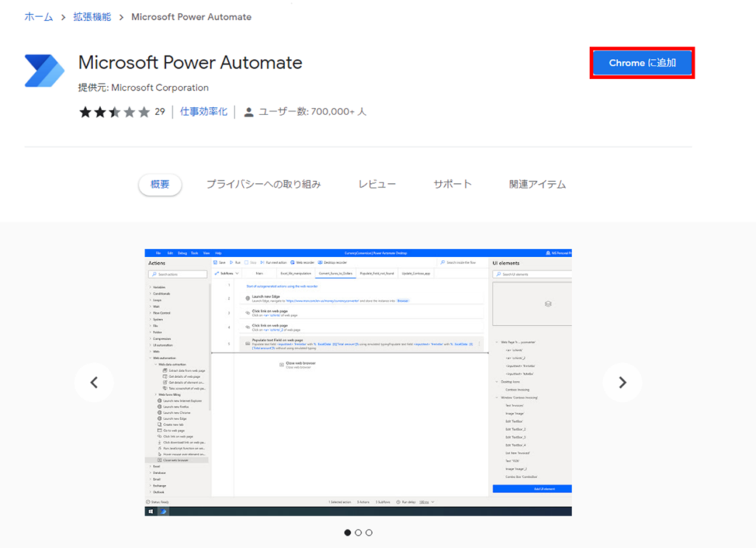Click the Actions heading in preview screenshot
Image resolution: width=756 pixels, height=548 pixels.
(x=157, y=263)
